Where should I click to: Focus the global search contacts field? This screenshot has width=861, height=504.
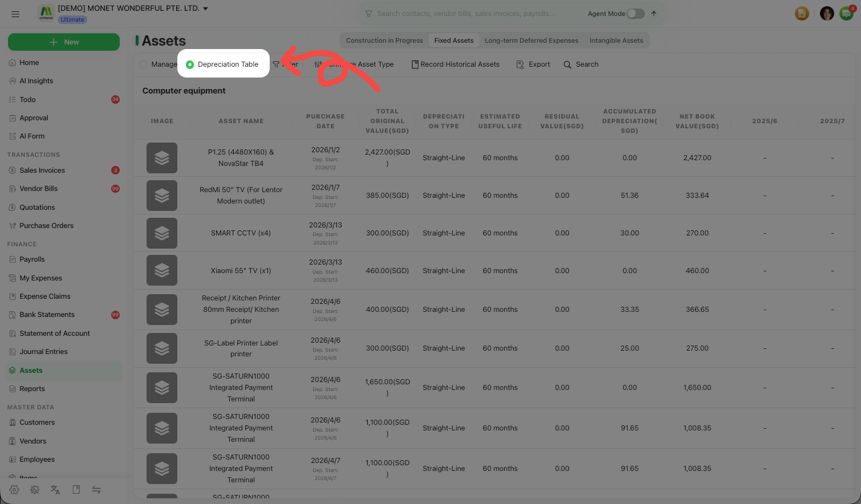[466, 14]
